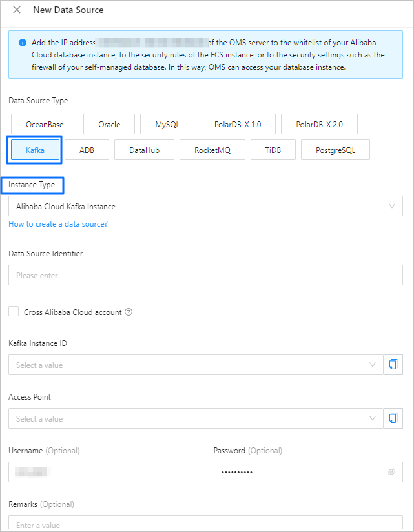The width and height of the screenshot is (414, 532).
Task: Select the PostgreSQL data source type
Action: coord(335,150)
